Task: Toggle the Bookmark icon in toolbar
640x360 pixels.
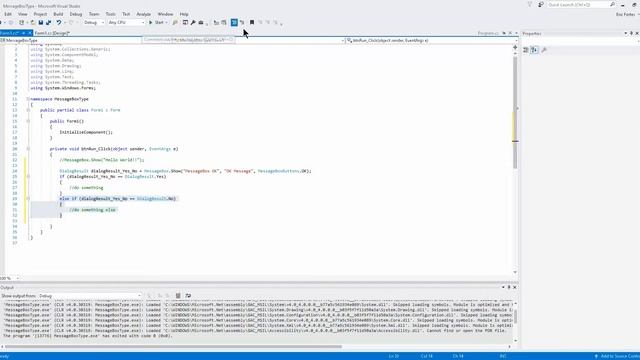Action: pyautogui.click(x=252, y=22)
